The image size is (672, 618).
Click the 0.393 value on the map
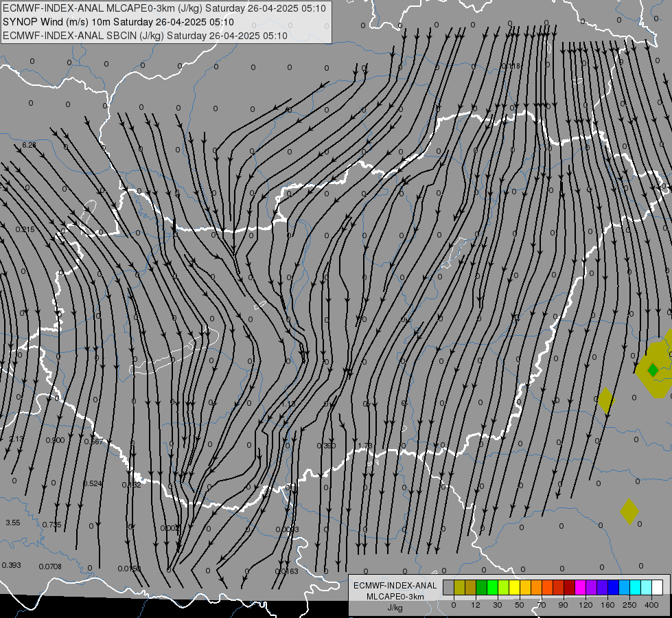pos(11,565)
